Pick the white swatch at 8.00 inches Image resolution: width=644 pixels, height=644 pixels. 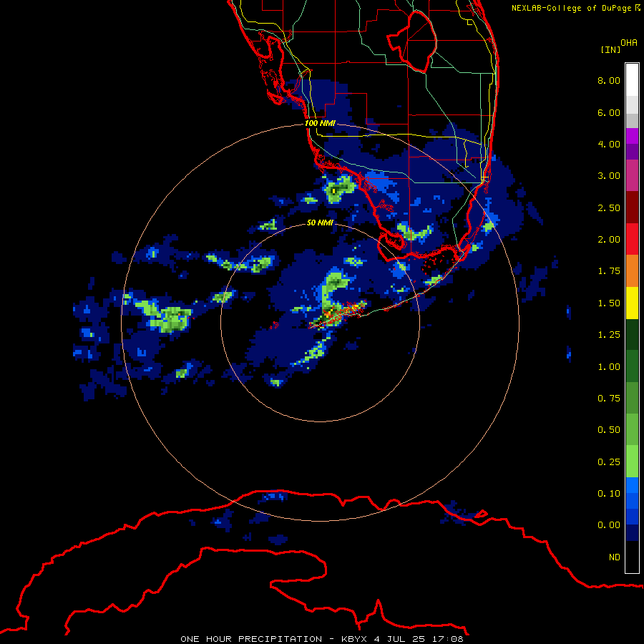[632, 80]
